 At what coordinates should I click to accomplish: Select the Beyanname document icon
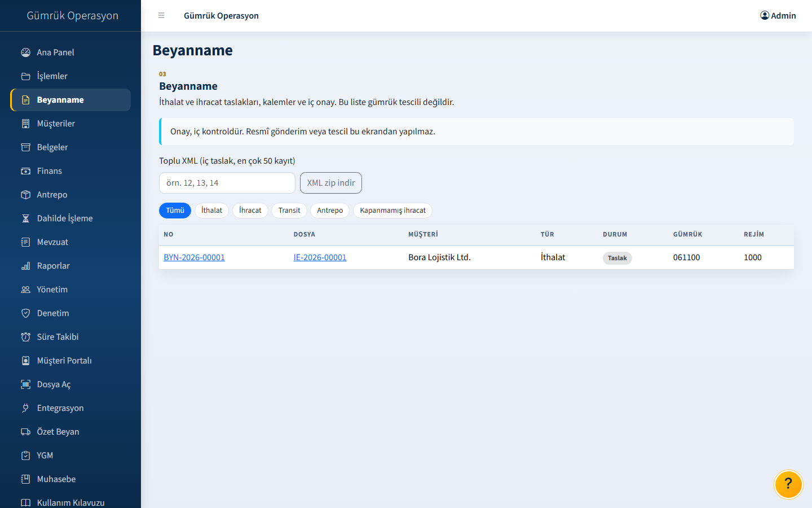pos(25,100)
